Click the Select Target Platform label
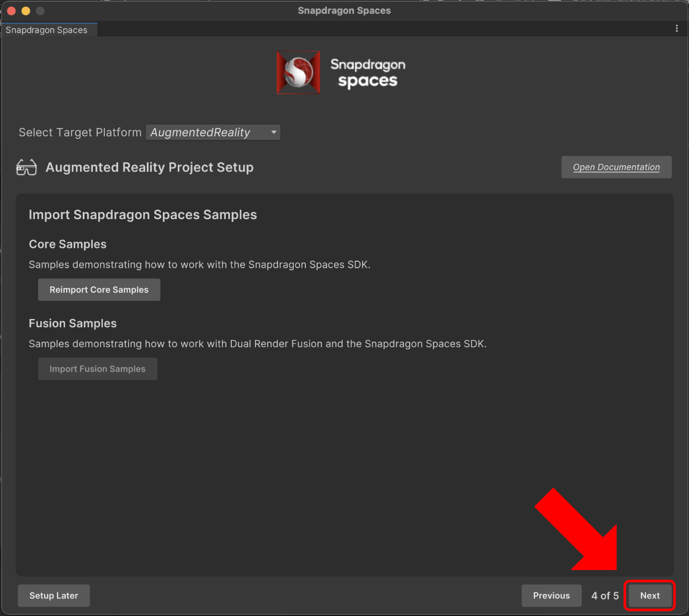This screenshot has height=616, width=689. point(80,132)
